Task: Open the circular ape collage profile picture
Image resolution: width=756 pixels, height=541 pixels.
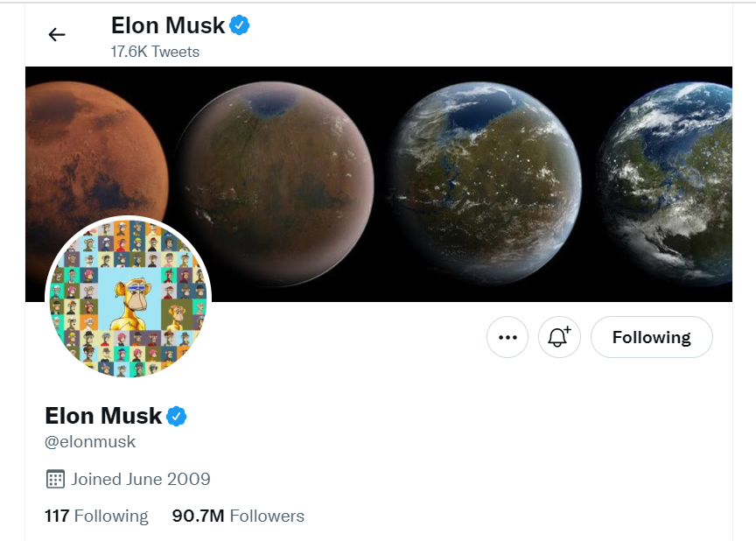Action: [128, 298]
